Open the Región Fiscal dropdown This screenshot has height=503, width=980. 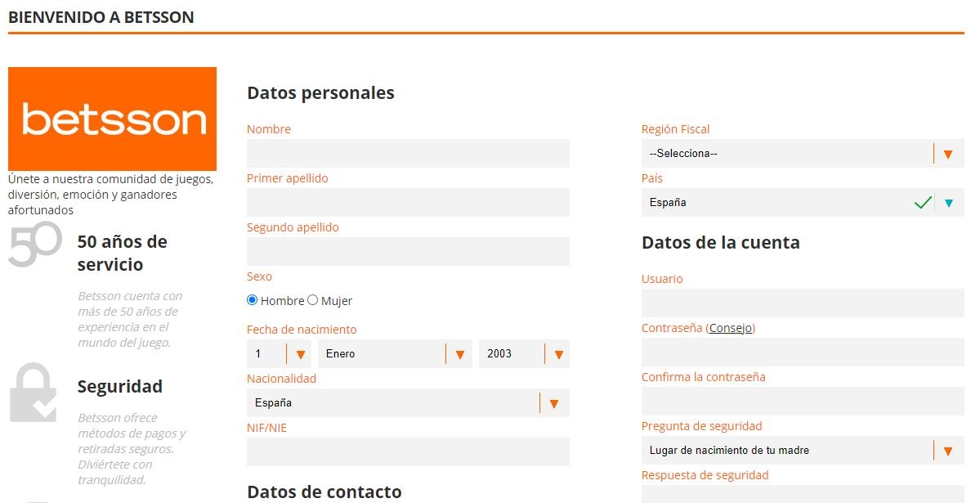pos(803,153)
